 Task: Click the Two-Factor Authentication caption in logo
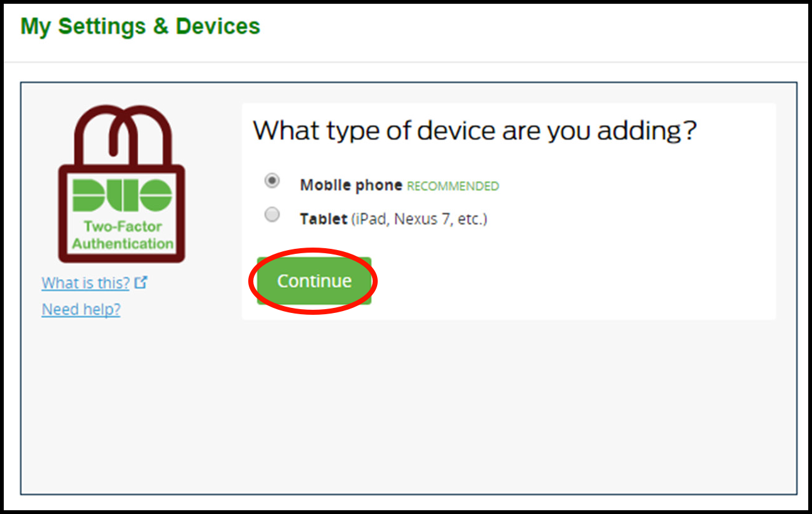(123, 235)
